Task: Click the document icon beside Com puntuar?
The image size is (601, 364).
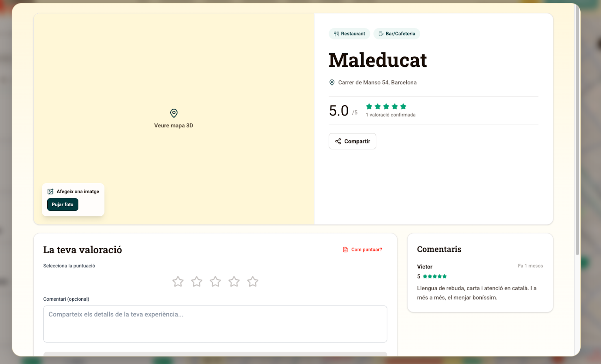Action: pyautogui.click(x=345, y=250)
